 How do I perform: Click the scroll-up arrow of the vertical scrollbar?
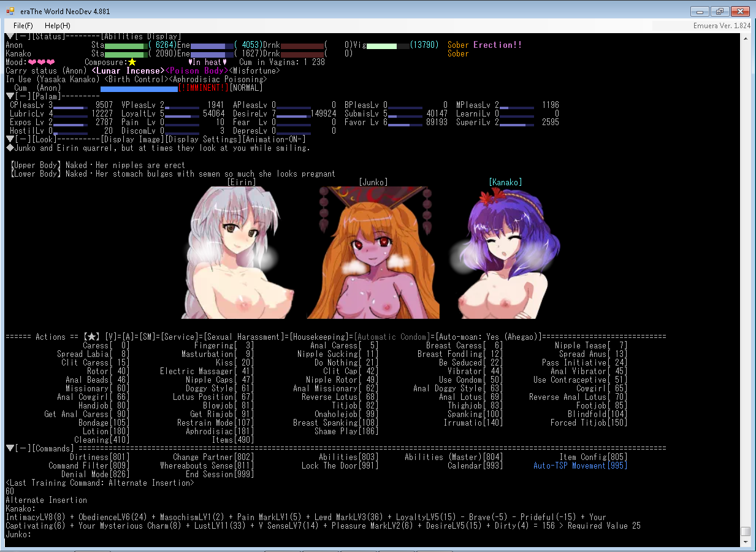746,39
